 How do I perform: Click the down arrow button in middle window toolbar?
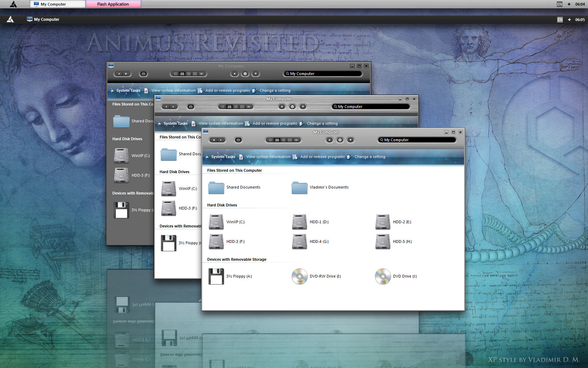click(x=303, y=107)
